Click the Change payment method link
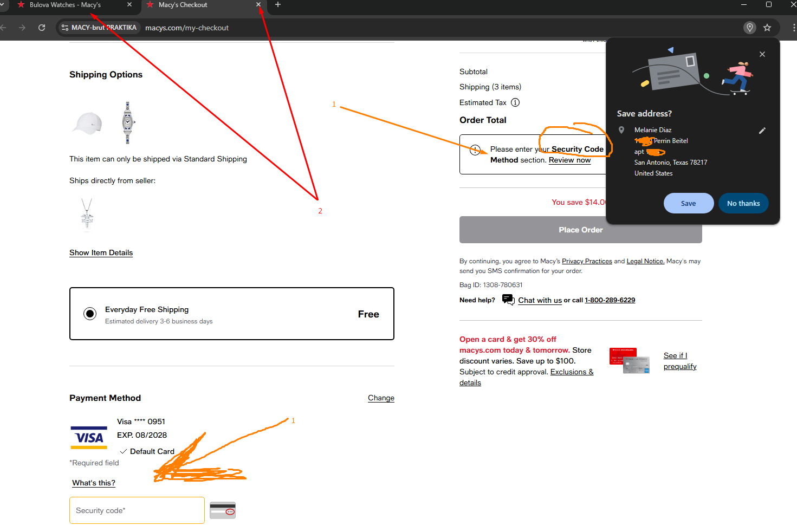 tap(381, 398)
